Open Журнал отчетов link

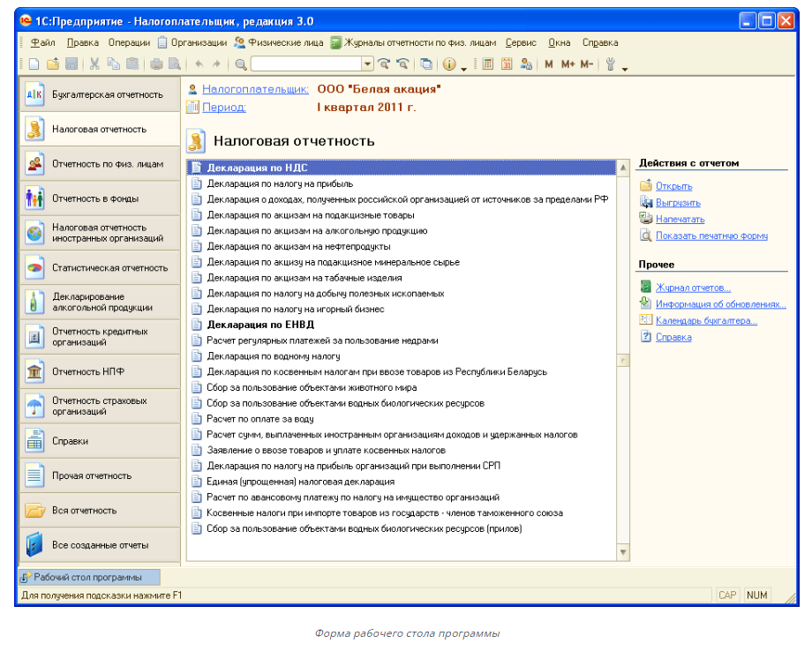pyautogui.click(x=693, y=288)
